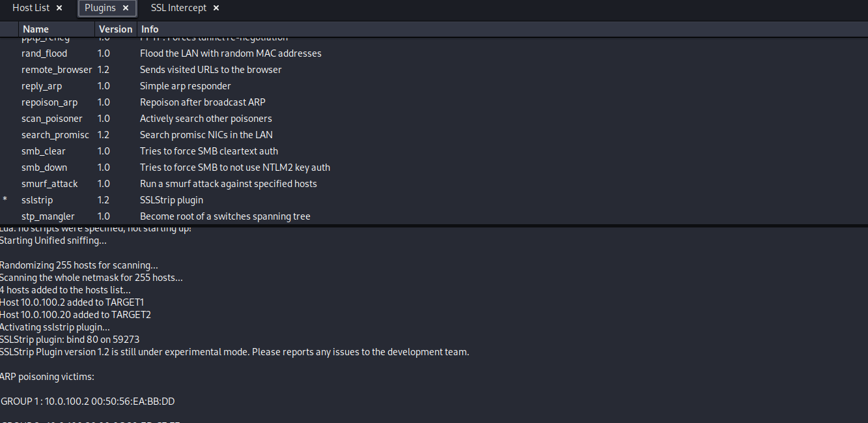The image size is (868, 423).
Task: Select the stp_mangler plugin row
Action: point(48,216)
